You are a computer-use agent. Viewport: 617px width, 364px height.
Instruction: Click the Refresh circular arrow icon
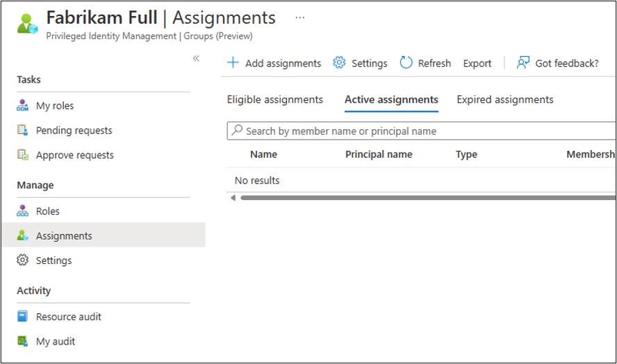click(x=406, y=63)
